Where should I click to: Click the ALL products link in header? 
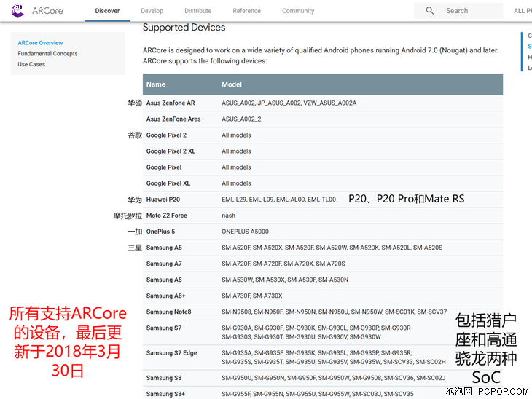click(x=523, y=11)
